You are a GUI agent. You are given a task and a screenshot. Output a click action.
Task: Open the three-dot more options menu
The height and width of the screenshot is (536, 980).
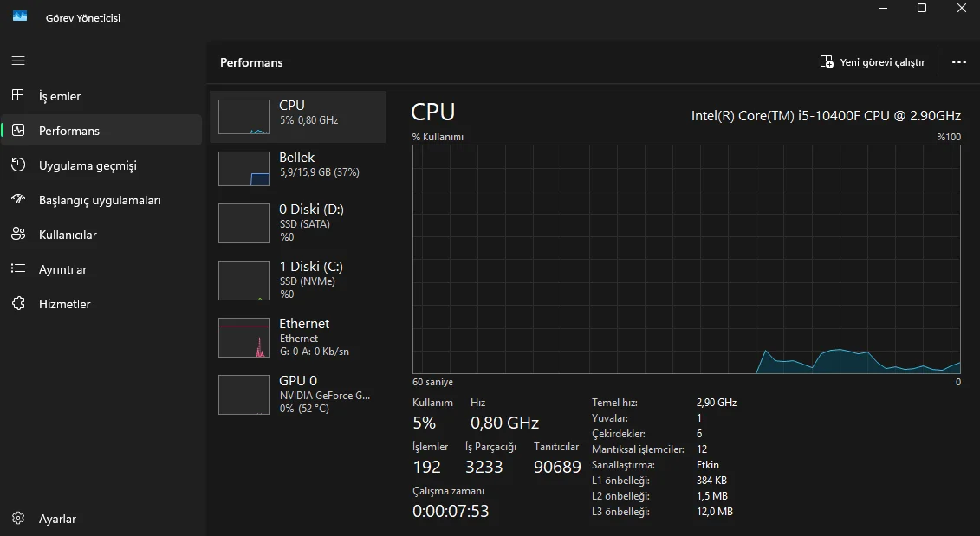[x=958, y=62]
